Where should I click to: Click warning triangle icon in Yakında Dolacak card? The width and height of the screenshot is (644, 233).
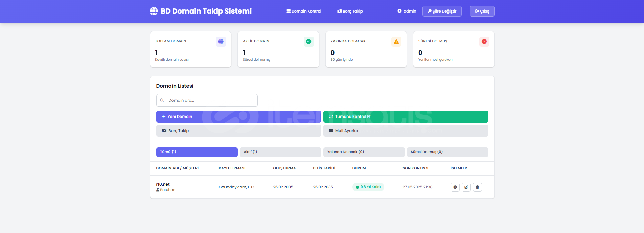coord(396,41)
